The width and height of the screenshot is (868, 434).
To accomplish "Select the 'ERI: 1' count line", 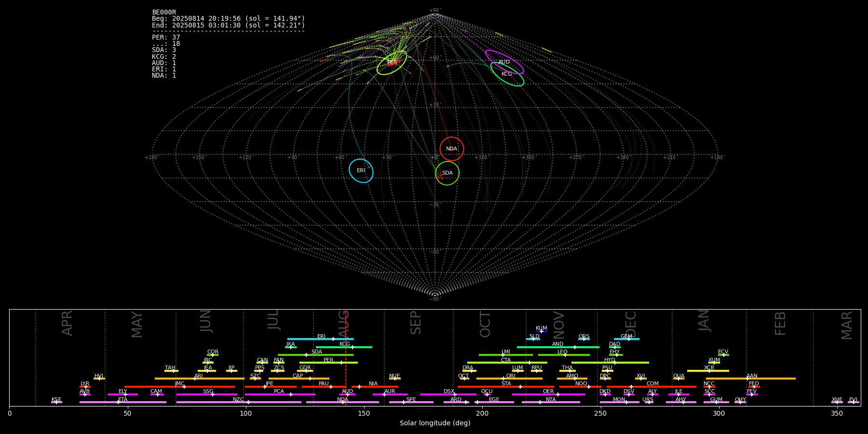I will [164, 69].
